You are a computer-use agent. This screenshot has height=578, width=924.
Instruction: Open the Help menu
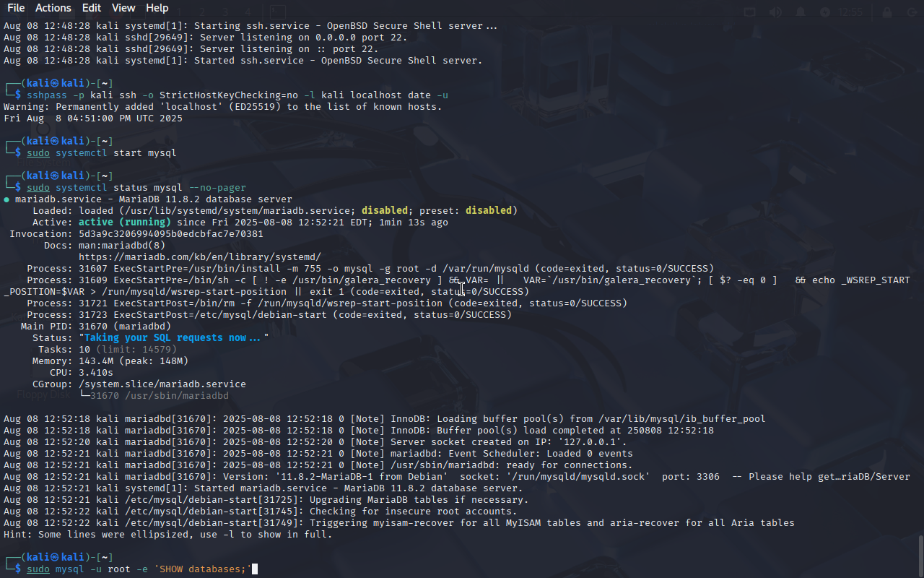(x=157, y=8)
